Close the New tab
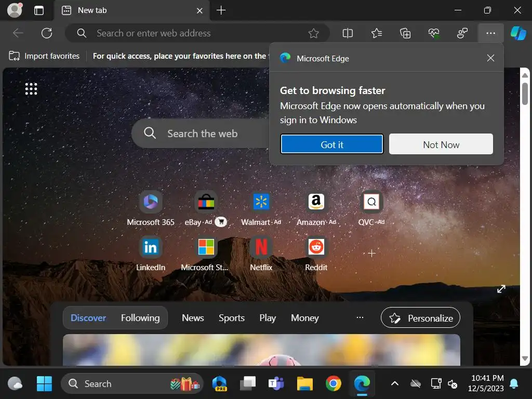Screen dimensions: 532x399 tap(199, 11)
